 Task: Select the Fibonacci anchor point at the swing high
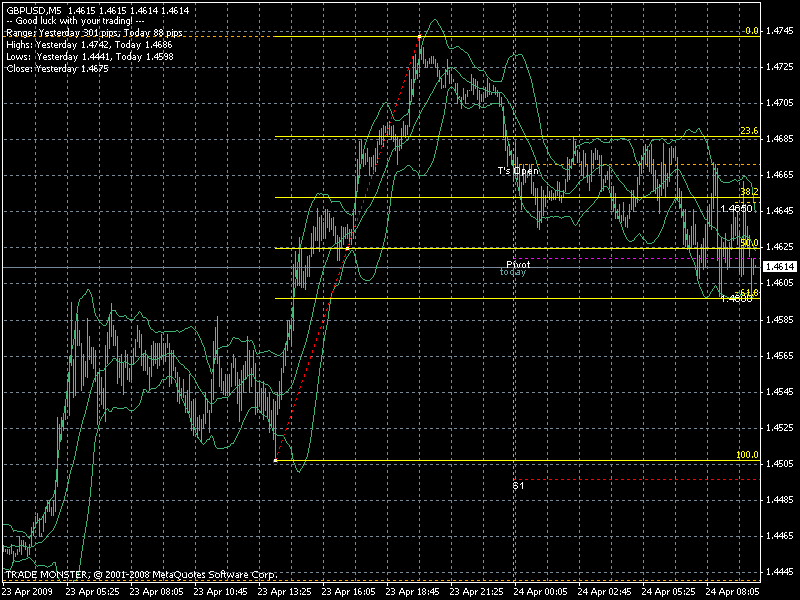coord(419,37)
